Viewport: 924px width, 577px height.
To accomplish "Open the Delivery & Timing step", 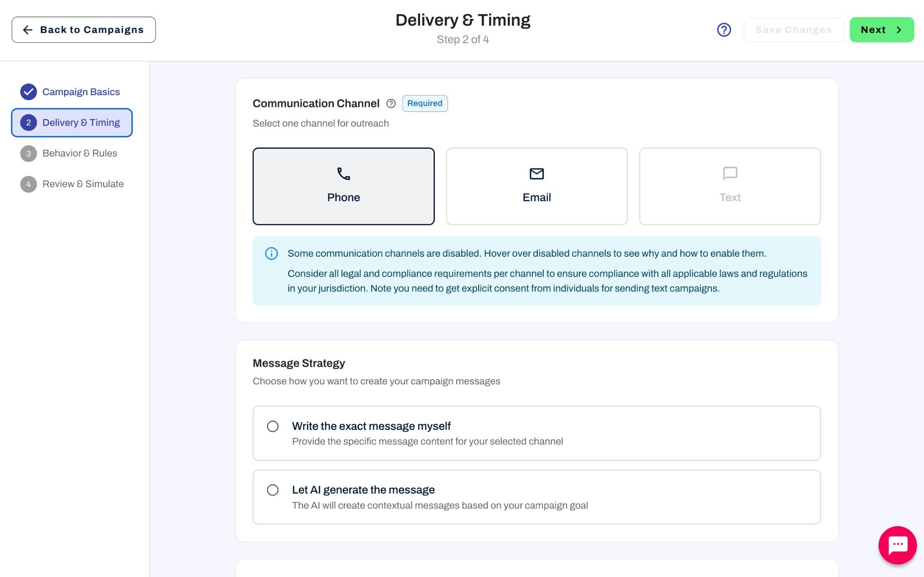I will pyautogui.click(x=72, y=122).
